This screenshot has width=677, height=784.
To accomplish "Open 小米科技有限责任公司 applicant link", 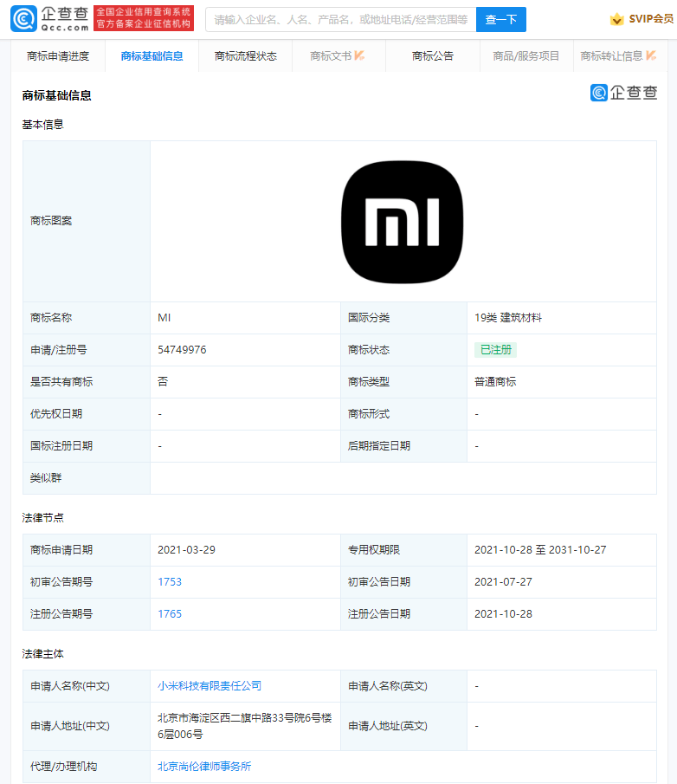I will (x=210, y=686).
